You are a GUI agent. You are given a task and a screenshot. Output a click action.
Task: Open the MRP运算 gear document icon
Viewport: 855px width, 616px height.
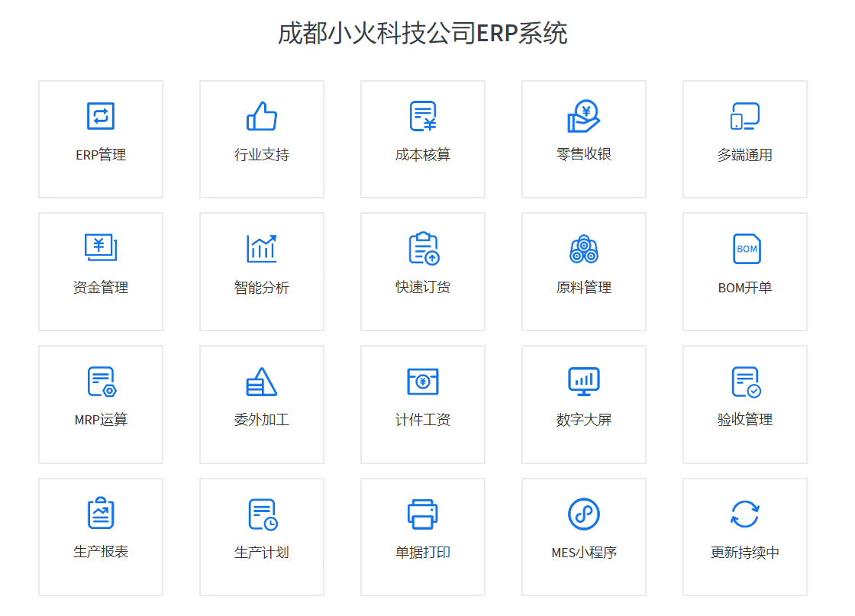[101, 381]
